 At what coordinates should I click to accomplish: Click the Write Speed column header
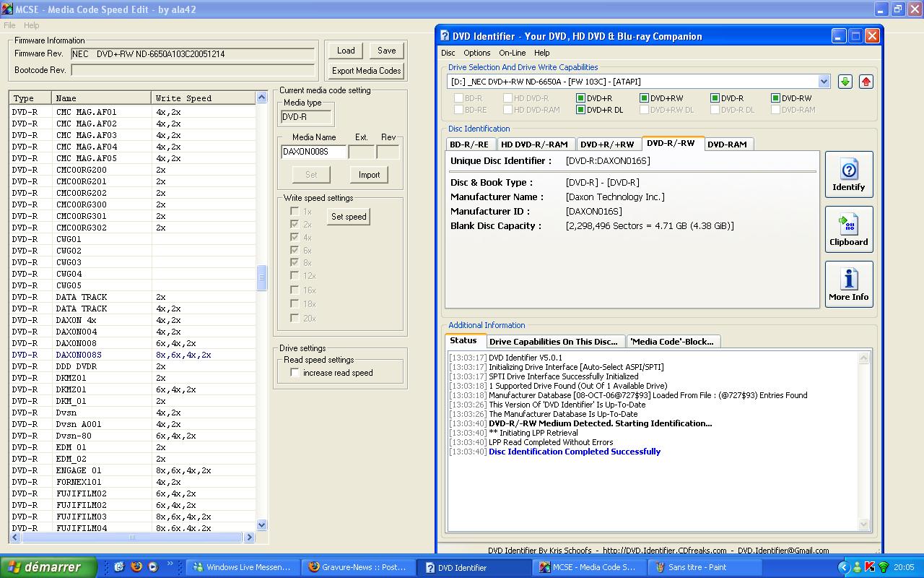click(204, 98)
